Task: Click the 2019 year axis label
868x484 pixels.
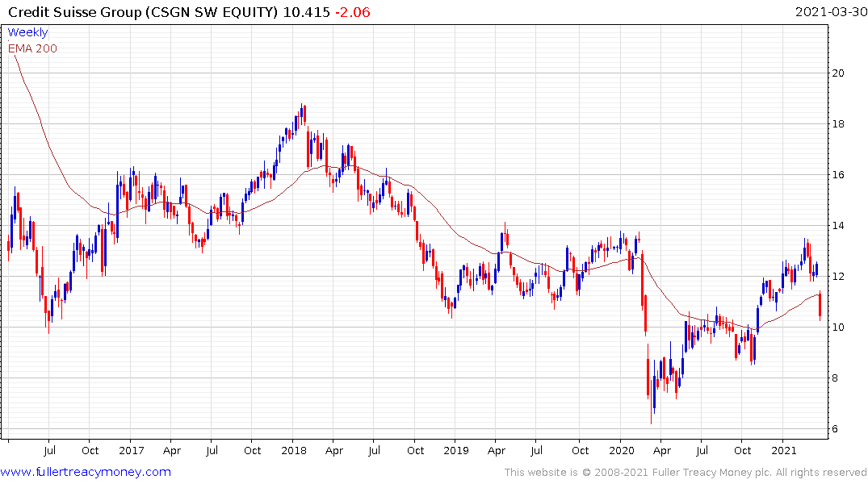Action: coord(456,450)
